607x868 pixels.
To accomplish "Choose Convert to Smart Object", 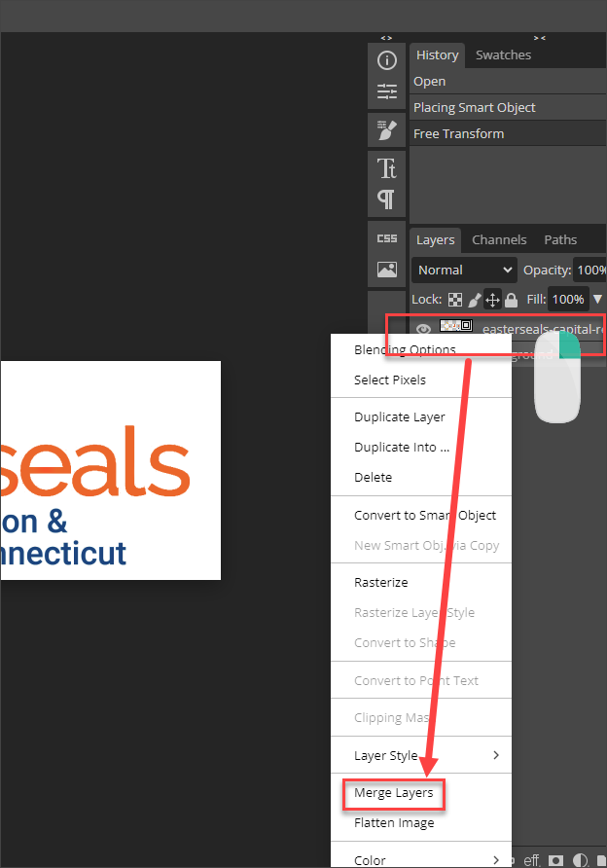I will click(425, 516).
